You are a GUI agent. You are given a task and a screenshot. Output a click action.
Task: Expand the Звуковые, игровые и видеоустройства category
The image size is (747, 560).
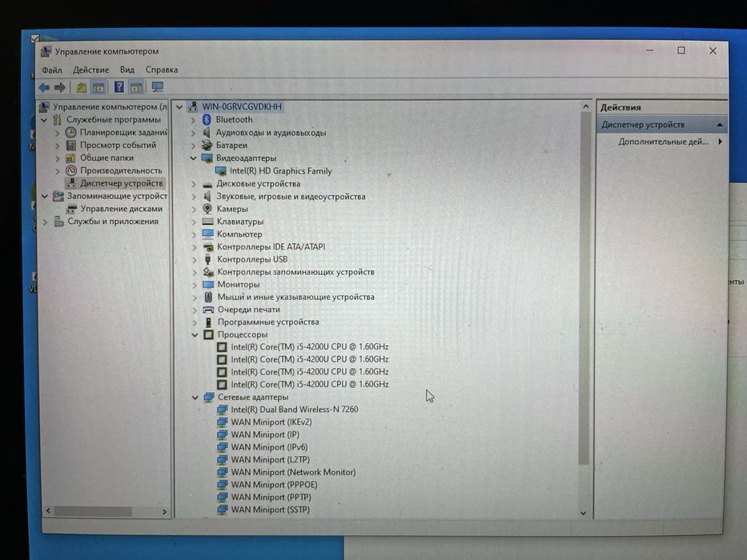click(x=194, y=196)
